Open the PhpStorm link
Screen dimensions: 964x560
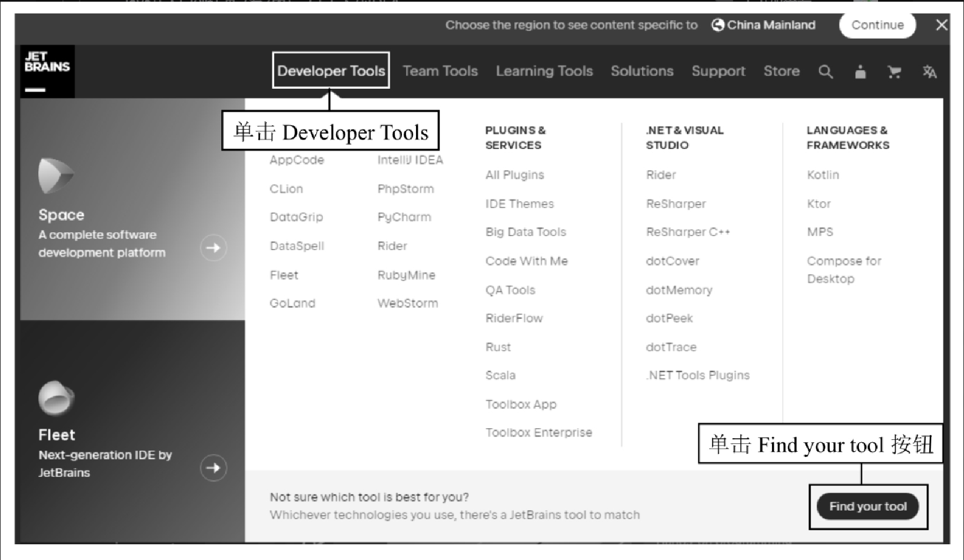(x=405, y=189)
